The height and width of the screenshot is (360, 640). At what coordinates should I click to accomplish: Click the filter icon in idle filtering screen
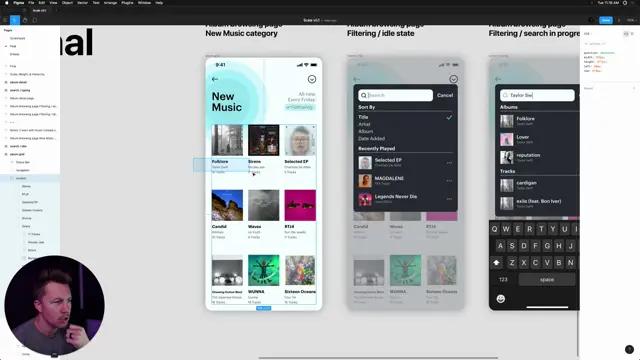(453, 79)
